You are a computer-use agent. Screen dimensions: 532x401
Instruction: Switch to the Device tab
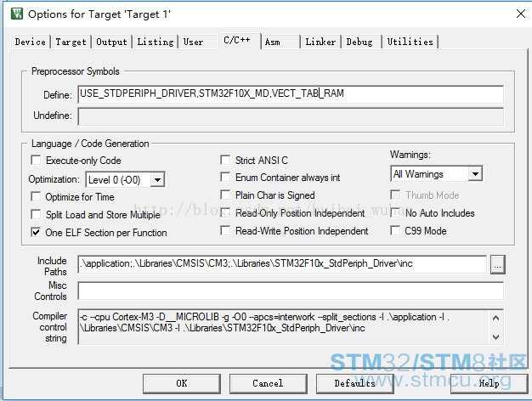coord(31,42)
